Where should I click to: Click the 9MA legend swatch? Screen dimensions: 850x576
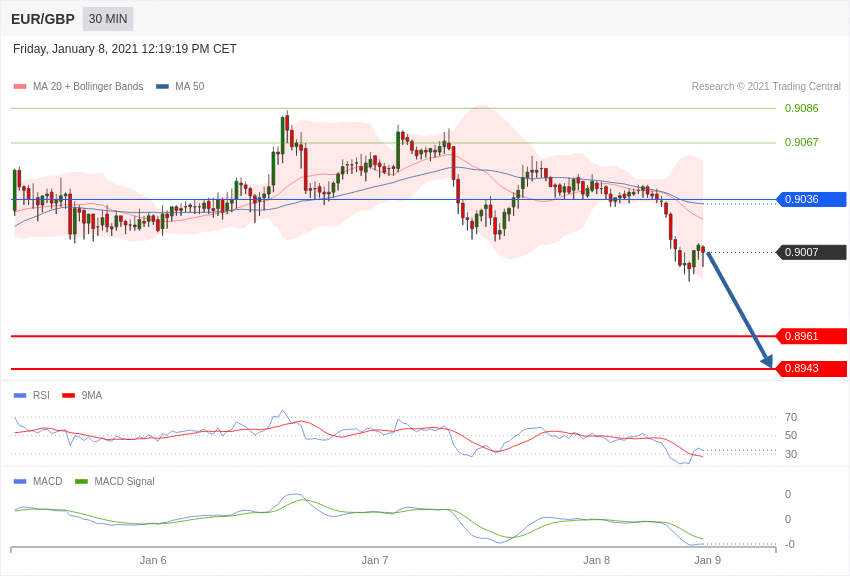68,396
